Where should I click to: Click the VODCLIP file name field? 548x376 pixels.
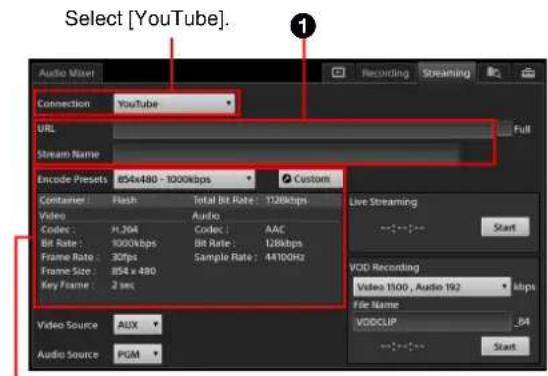pos(432,322)
